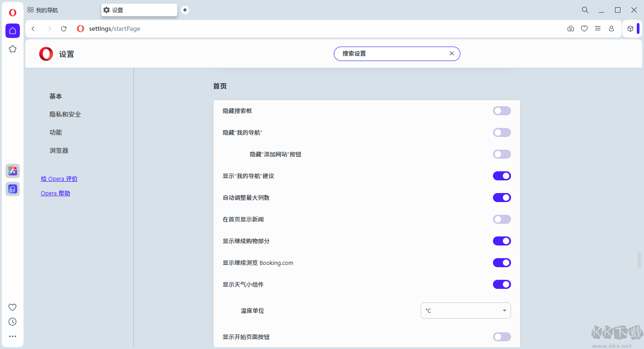Go to the Start Page home icon
Viewport: 644px width, 349px height.
coord(13,31)
